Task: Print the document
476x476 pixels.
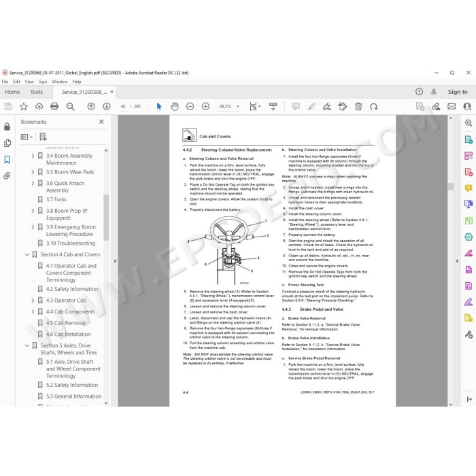Action: [x=54, y=107]
